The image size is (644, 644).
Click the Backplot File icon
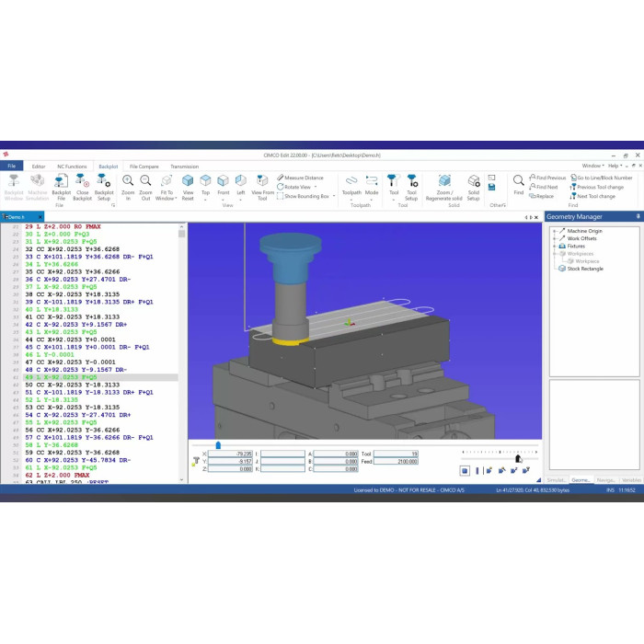coord(61,185)
